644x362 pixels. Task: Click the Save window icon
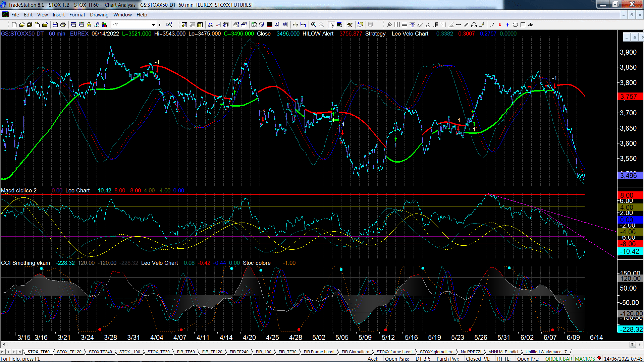click(x=55, y=24)
